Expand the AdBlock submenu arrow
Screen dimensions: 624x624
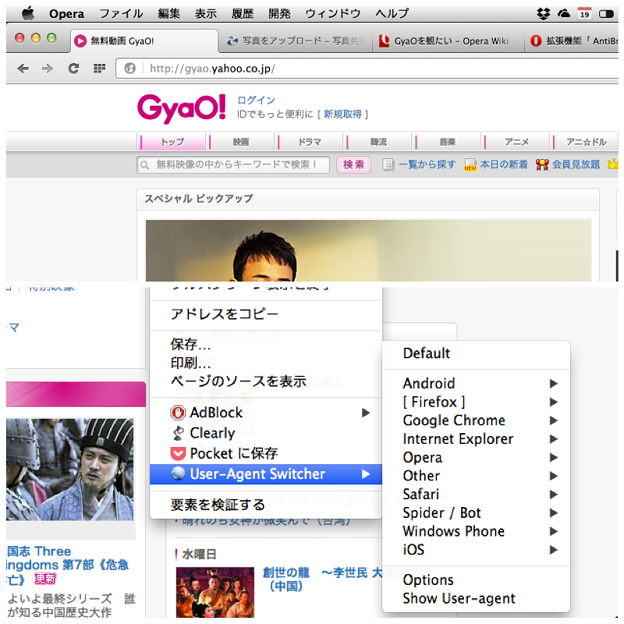click(366, 413)
